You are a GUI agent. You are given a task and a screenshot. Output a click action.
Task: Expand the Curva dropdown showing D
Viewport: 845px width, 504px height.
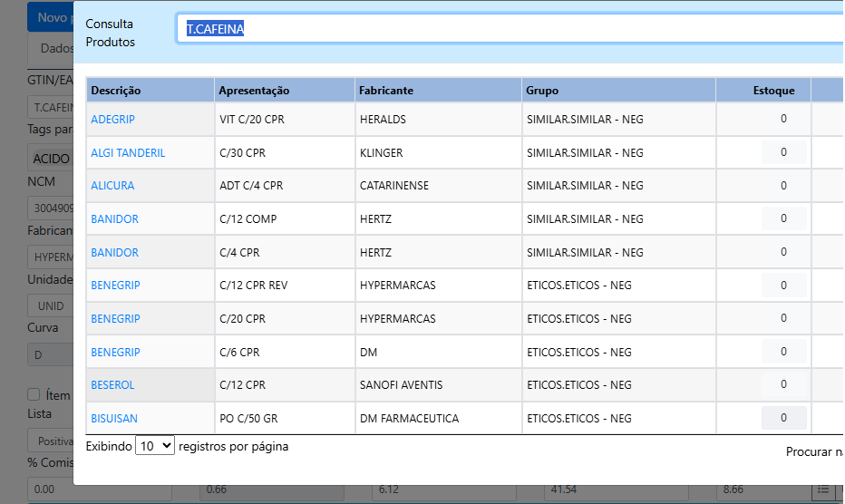[50, 354]
